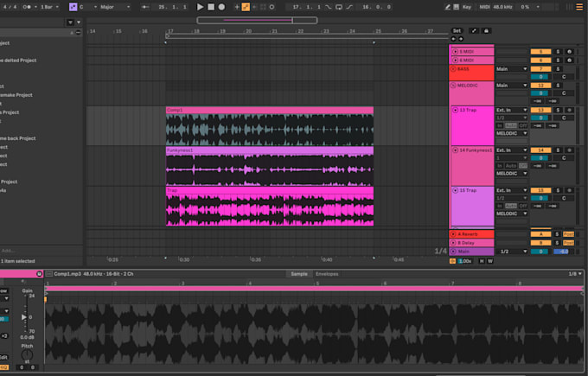Toggle track activator 15 on 15 Trap

click(540, 190)
